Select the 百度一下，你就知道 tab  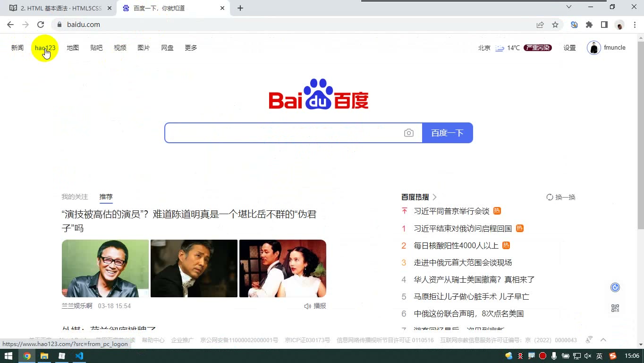[173, 8]
